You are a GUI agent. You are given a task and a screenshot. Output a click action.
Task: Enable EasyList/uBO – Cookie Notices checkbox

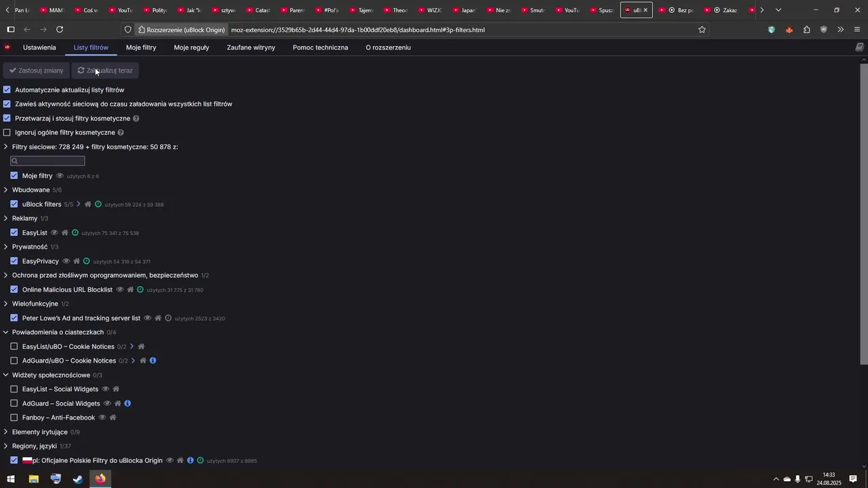[14, 347]
